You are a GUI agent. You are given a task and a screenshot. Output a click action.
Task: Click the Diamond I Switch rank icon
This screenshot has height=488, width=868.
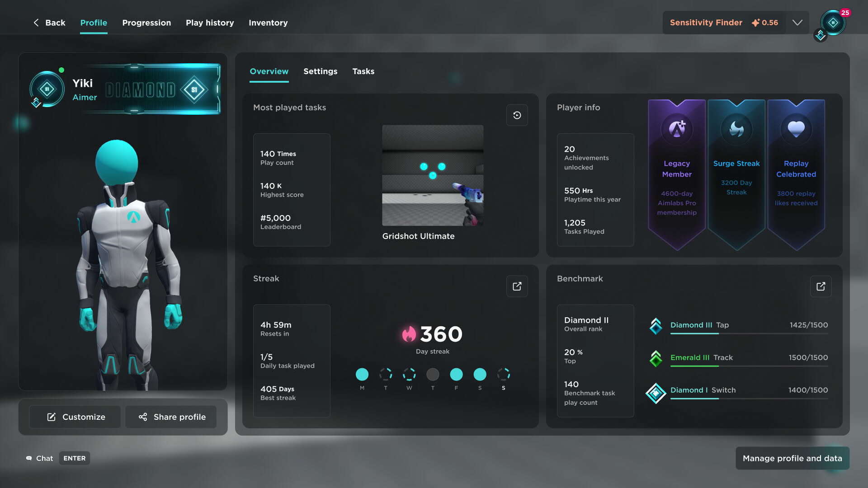[x=656, y=393]
